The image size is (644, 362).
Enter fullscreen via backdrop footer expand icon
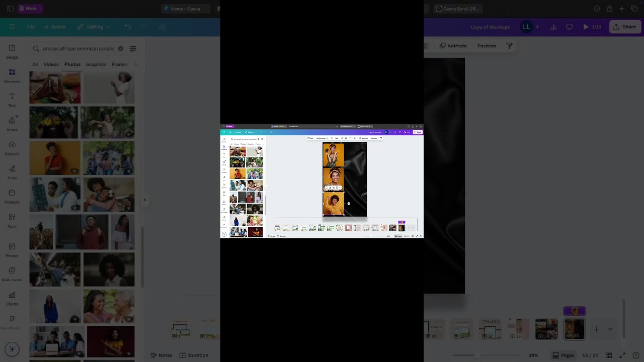coord(622,355)
